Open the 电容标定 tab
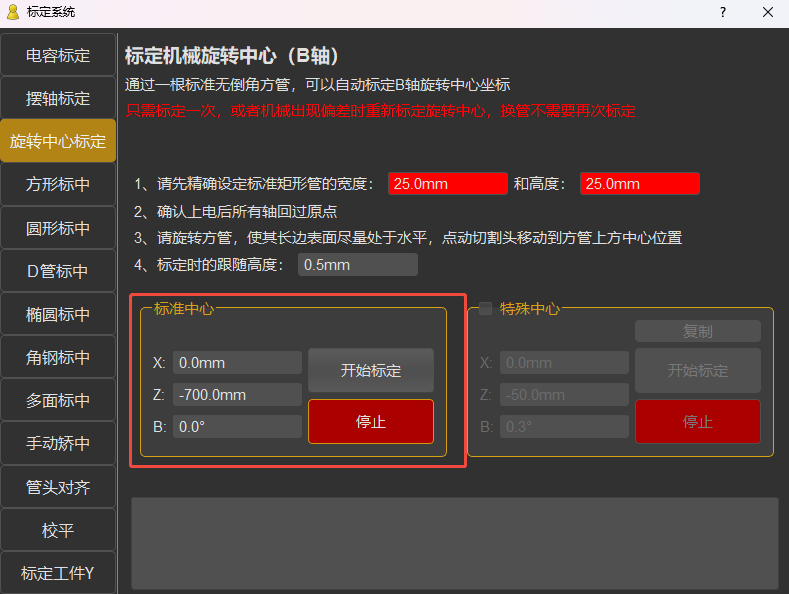Viewport: 789px width, 594px height. click(58, 55)
